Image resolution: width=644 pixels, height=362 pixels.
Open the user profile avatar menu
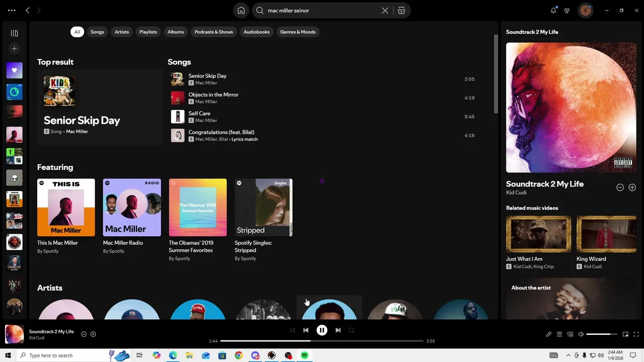click(585, 10)
